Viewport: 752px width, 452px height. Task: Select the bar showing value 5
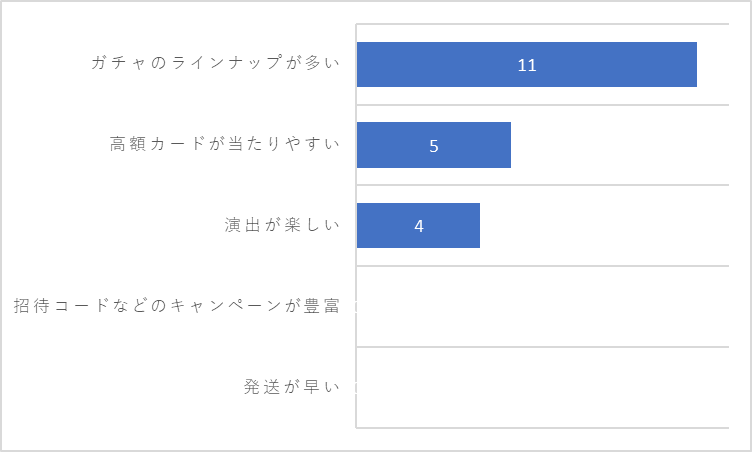click(434, 145)
